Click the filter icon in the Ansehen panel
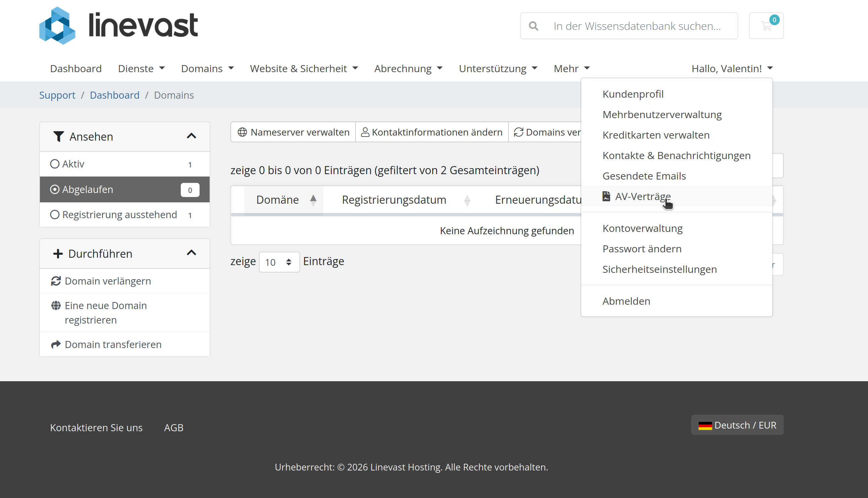868x498 pixels. coord(58,136)
